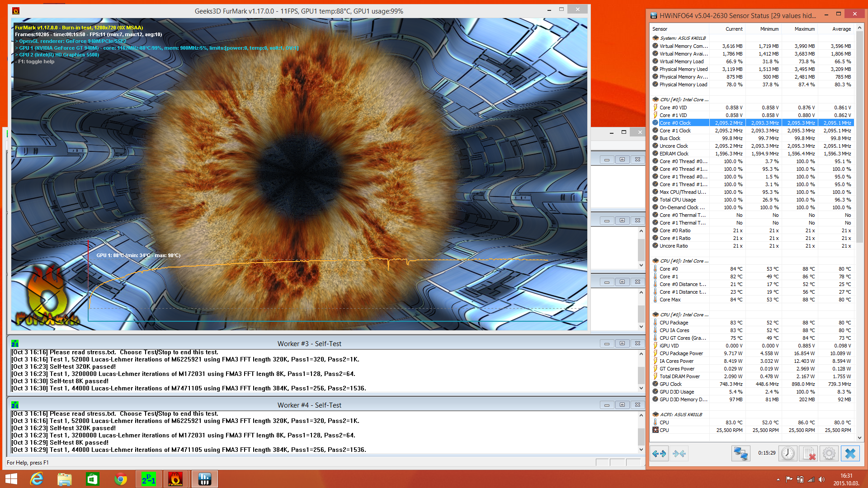The height and width of the screenshot is (488, 868).
Task: Collapse the ACPI: ASUS K401LB sensor group
Action: pos(655,414)
